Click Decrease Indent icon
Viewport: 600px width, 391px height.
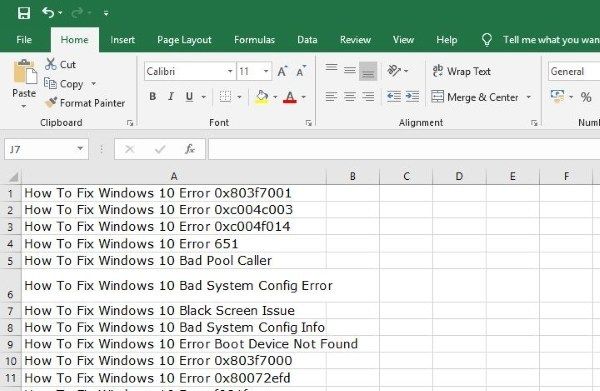394,96
